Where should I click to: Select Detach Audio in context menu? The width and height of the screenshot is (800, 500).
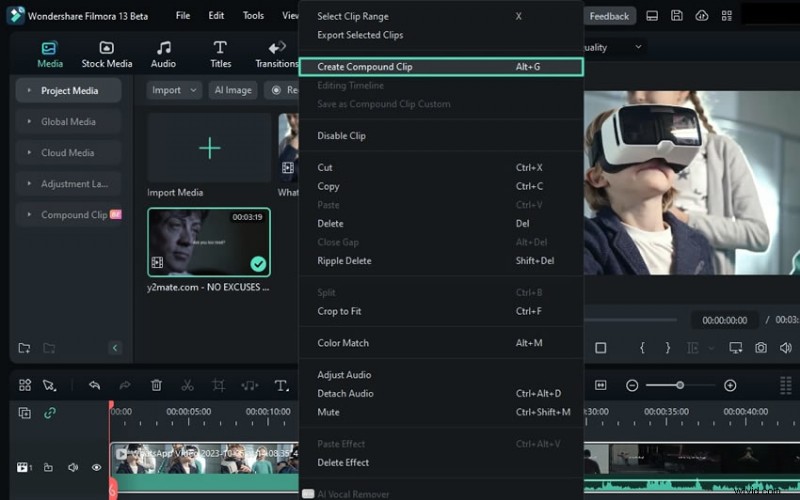click(x=345, y=393)
